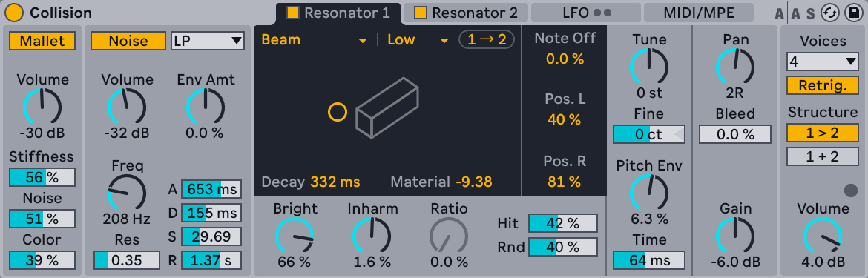Open the MIDI/MPE tab
This screenshot has height=278, width=868.
(699, 13)
